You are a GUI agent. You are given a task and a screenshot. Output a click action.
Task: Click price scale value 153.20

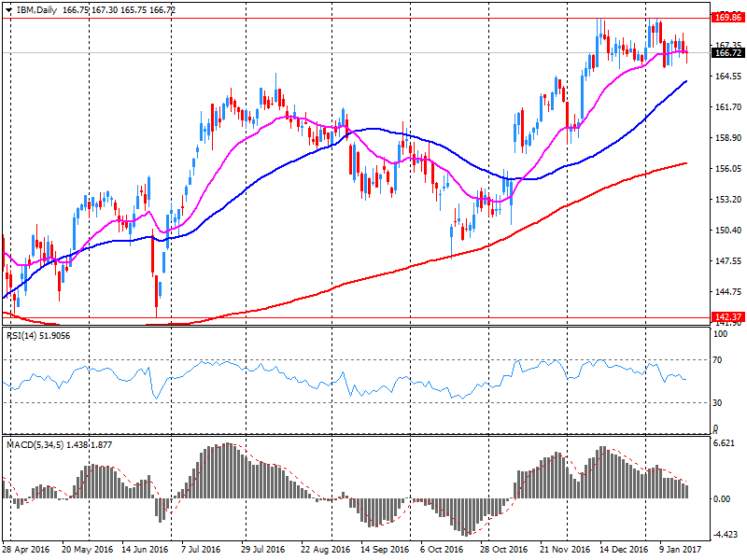(728, 199)
